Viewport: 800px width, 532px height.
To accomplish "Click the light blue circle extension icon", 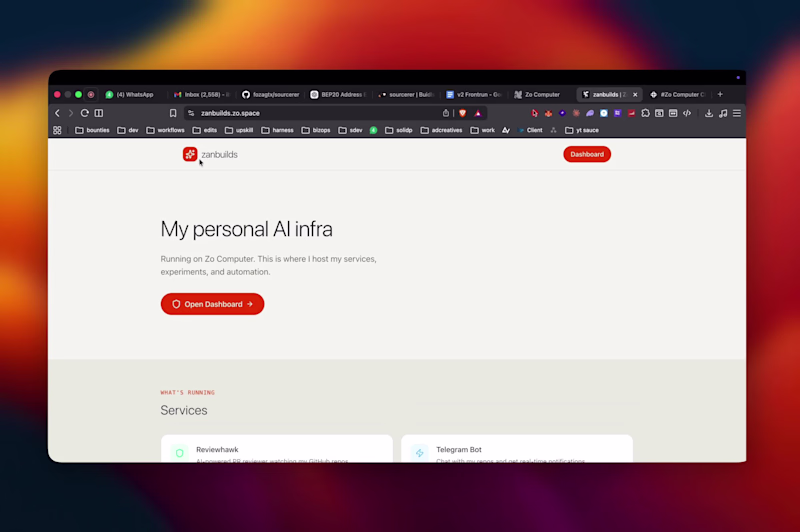I will [604, 113].
